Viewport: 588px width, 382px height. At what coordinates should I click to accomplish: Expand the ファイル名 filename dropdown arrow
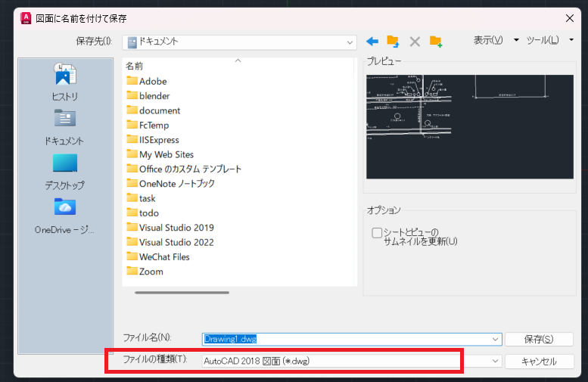pyautogui.click(x=496, y=340)
